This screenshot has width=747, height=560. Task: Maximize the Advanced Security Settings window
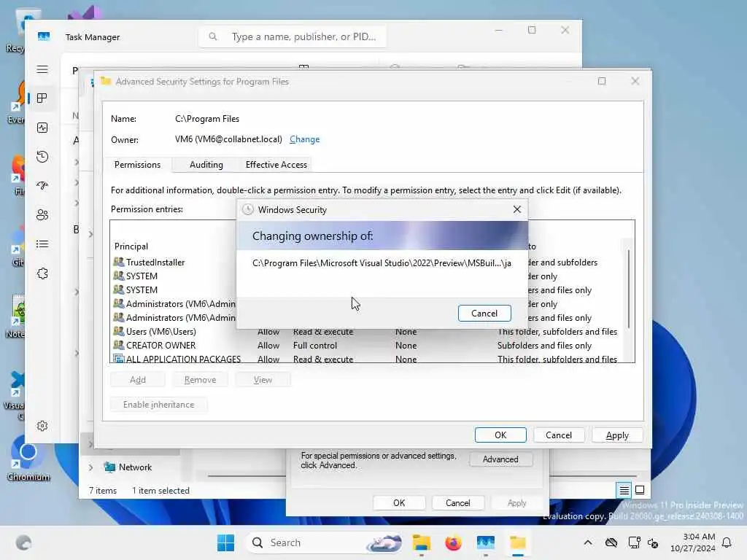click(x=602, y=82)
